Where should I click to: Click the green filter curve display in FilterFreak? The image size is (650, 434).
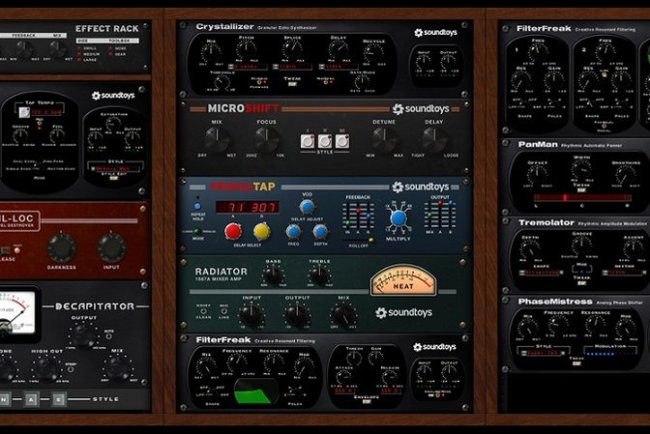coord(255,392)
